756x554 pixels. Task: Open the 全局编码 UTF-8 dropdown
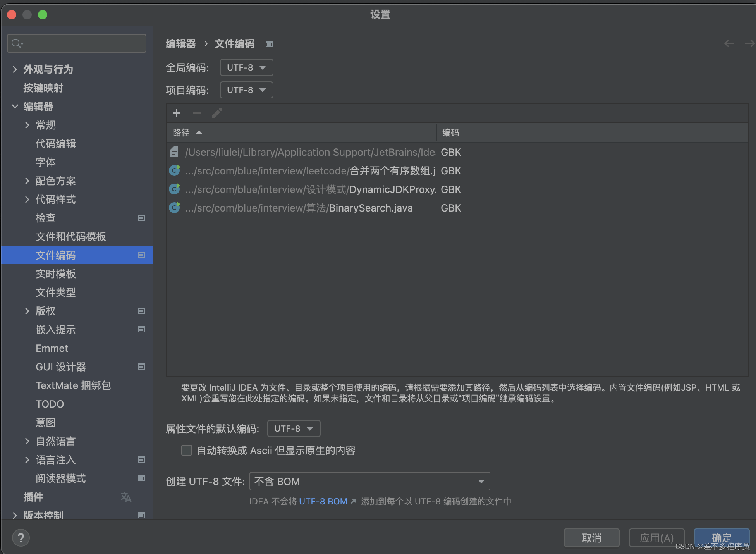247,67
